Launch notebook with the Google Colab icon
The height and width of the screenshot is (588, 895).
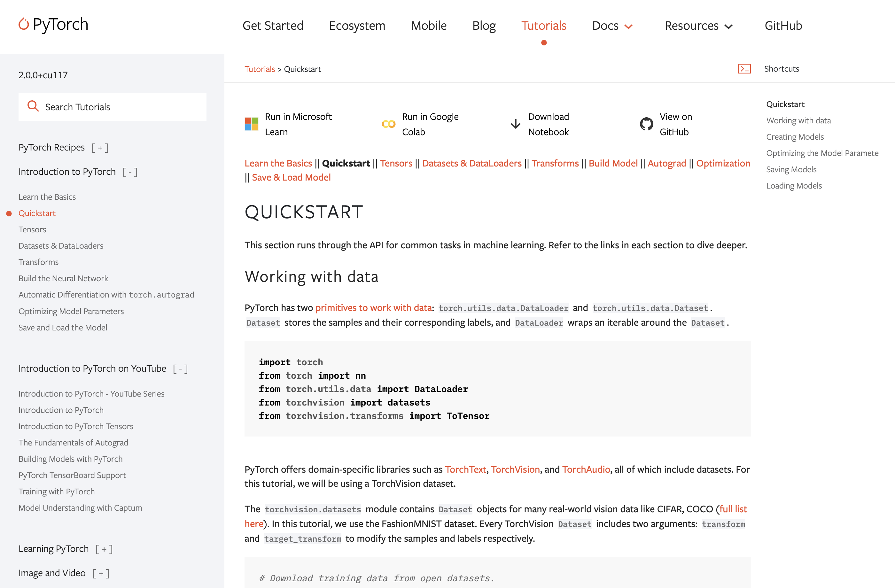coord(388,124)
